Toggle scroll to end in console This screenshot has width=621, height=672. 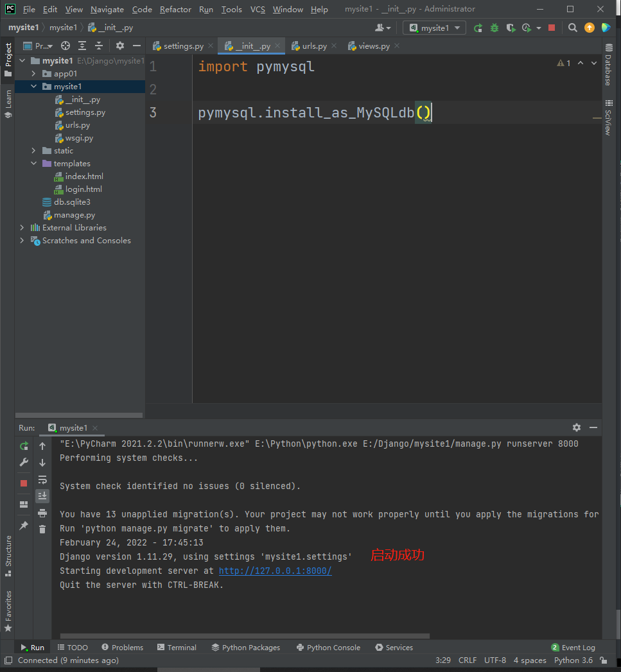42,495
